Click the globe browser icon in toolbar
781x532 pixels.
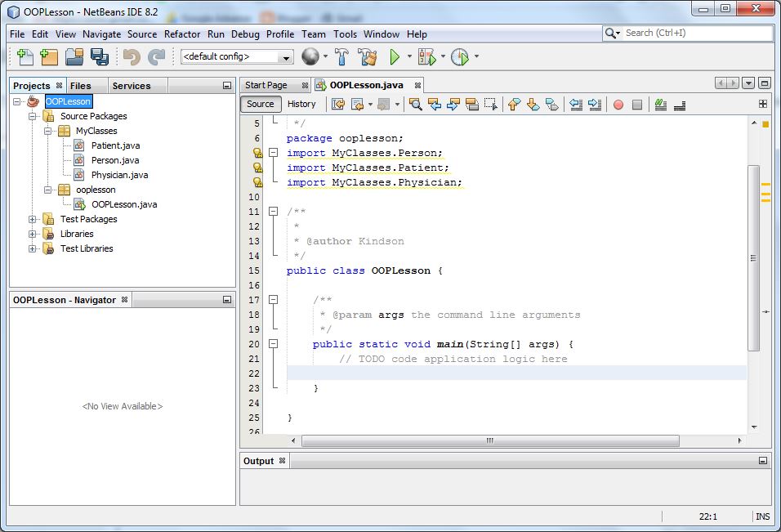tap(310, 56)
